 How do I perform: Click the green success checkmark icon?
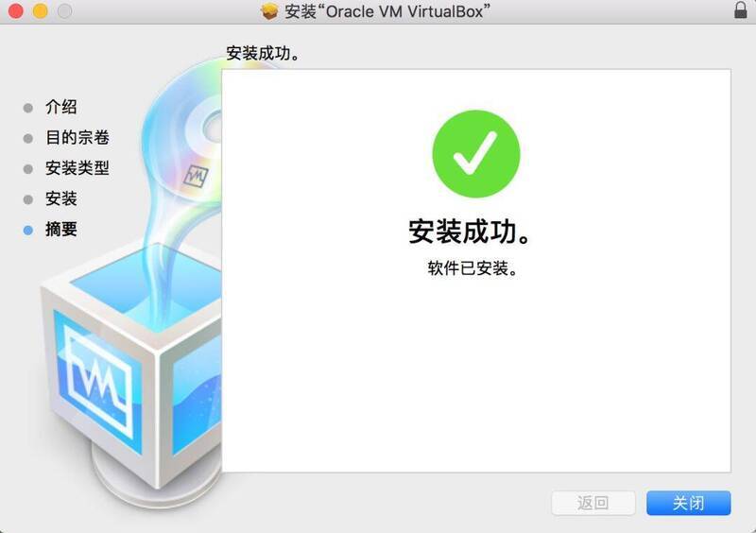476,154
